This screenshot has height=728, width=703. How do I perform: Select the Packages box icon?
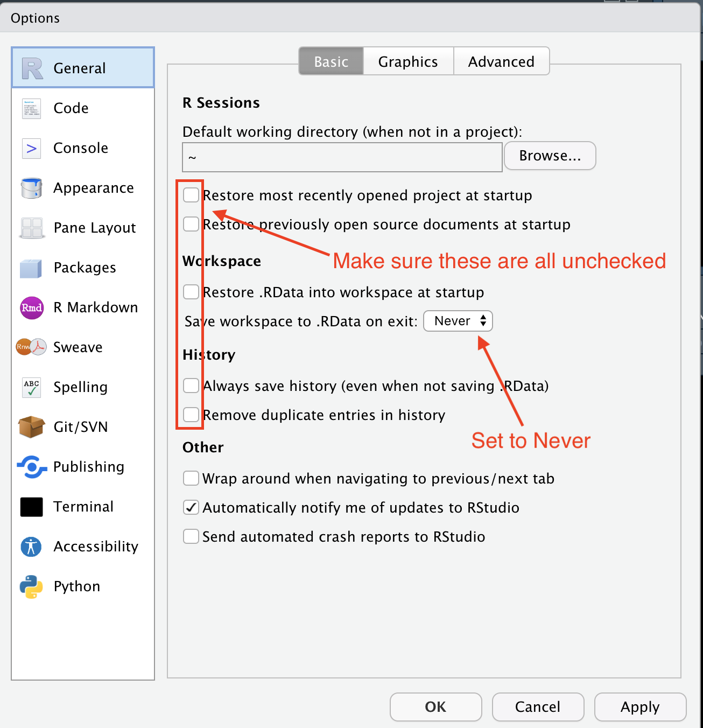pyautogui.click(x=31, y=268)
